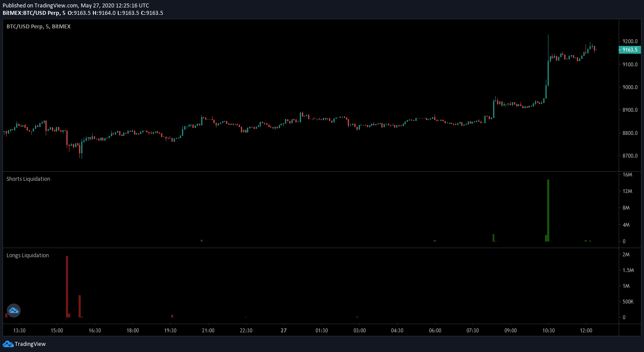Click the BTC/USD Perp chart legend

[x=38, y=26]
